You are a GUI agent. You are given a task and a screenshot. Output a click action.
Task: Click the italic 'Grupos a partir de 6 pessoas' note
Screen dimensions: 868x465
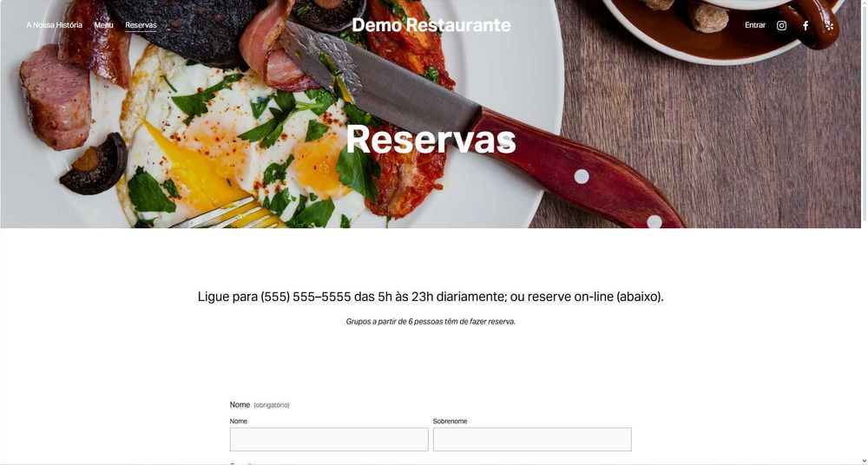[x=431, y=322]
